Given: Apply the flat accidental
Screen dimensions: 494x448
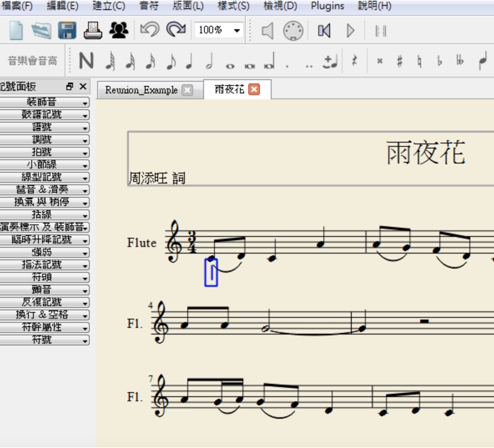Looking at the screenshot, I should coord(440,61).
